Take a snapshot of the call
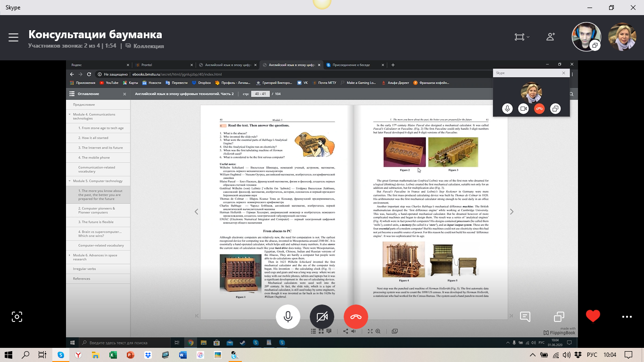Viewport: 644px width, 362px height. [17, 316]
